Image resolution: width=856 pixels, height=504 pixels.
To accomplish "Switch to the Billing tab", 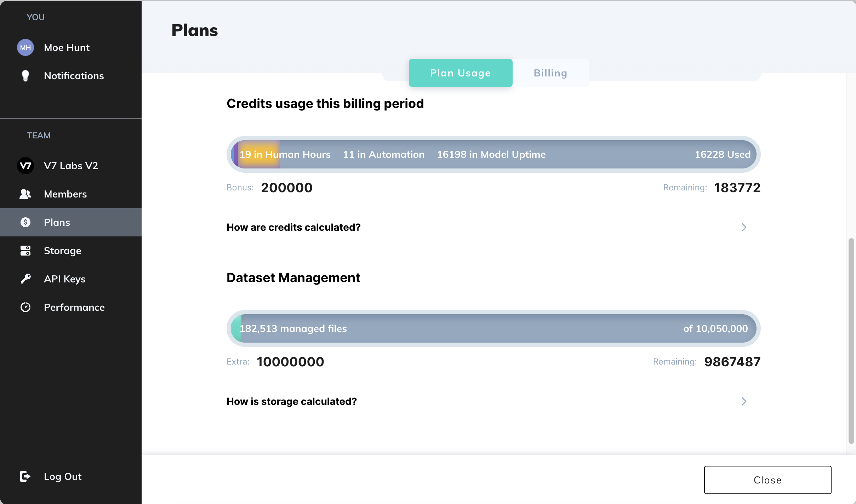I will 550,73.
